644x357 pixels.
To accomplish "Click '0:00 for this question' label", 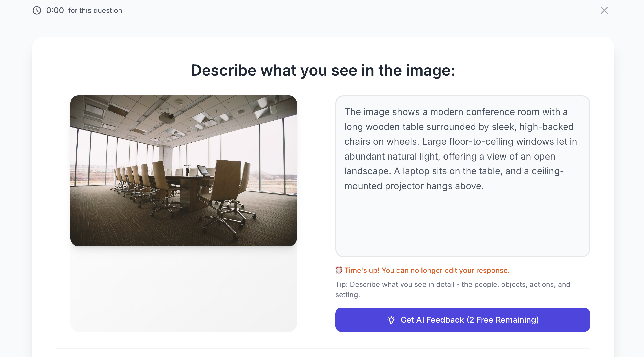I will point(78,10).
